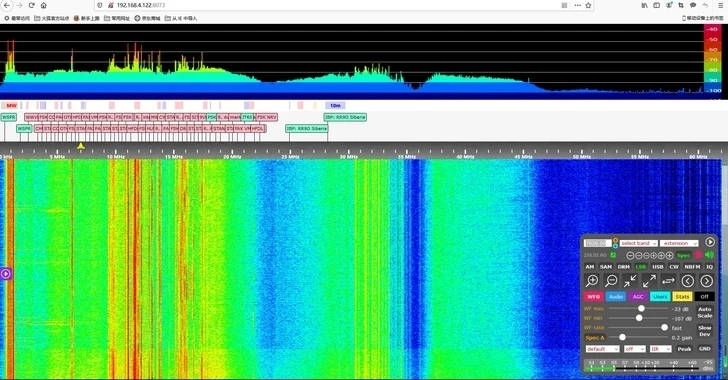Open the page actions three-dot menu
The width and height of the screenshot is (728, 380).
coord(577,5)
